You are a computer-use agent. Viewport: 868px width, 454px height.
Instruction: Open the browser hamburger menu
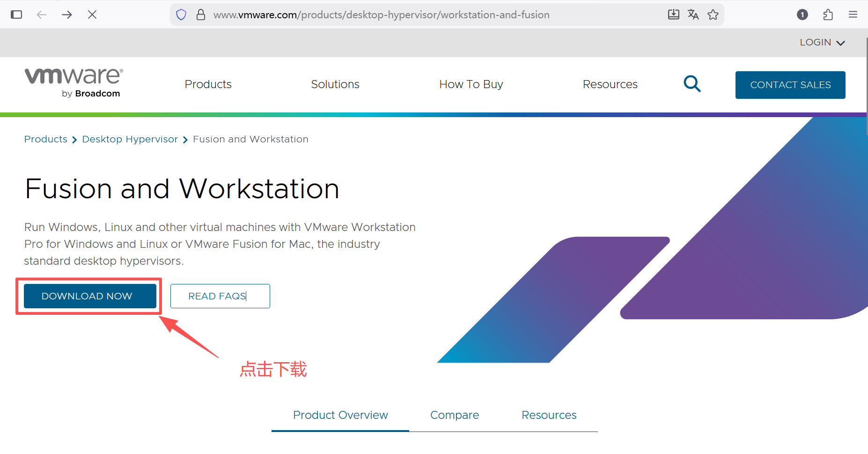(853, 15)
